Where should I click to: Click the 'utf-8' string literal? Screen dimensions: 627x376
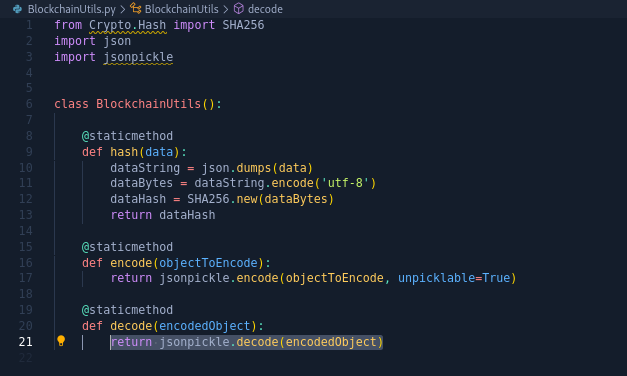coord(345,183)
